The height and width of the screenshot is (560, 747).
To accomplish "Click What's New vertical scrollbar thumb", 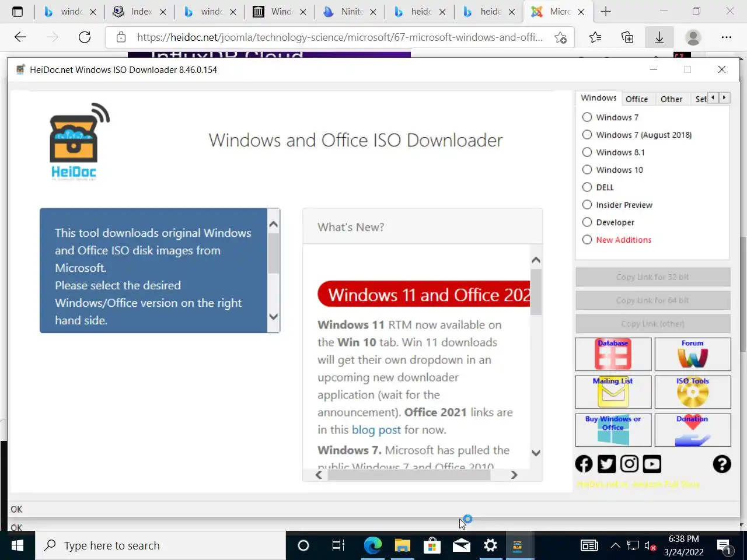I will coord(536,292).
